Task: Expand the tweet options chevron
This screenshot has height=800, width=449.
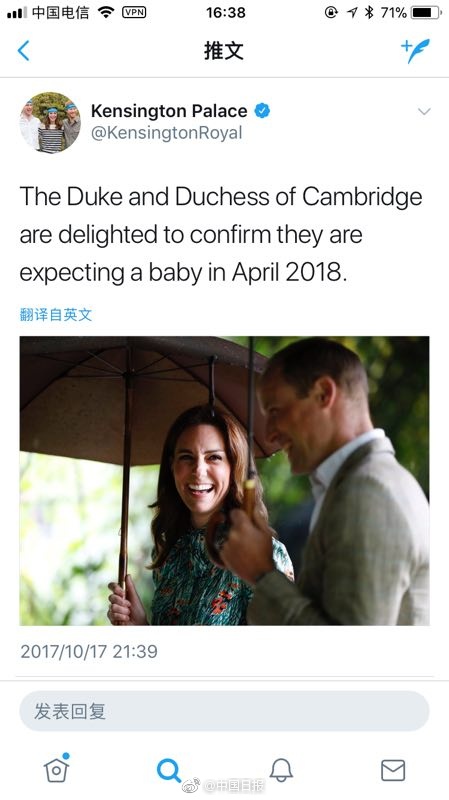Action: coord(424,111)
